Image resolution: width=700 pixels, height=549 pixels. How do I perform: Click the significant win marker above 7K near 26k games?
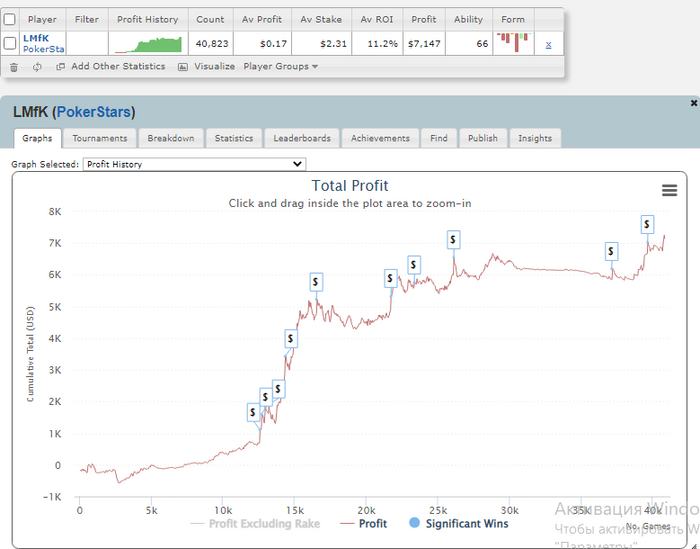pyautogui.click(x=454, y=240)
